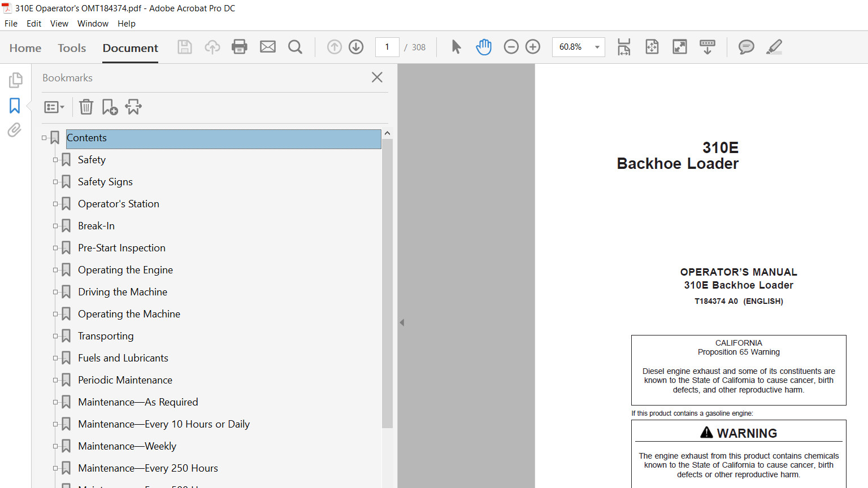Jump to Operating the Machine bookmark

click(x=129, y=314)
